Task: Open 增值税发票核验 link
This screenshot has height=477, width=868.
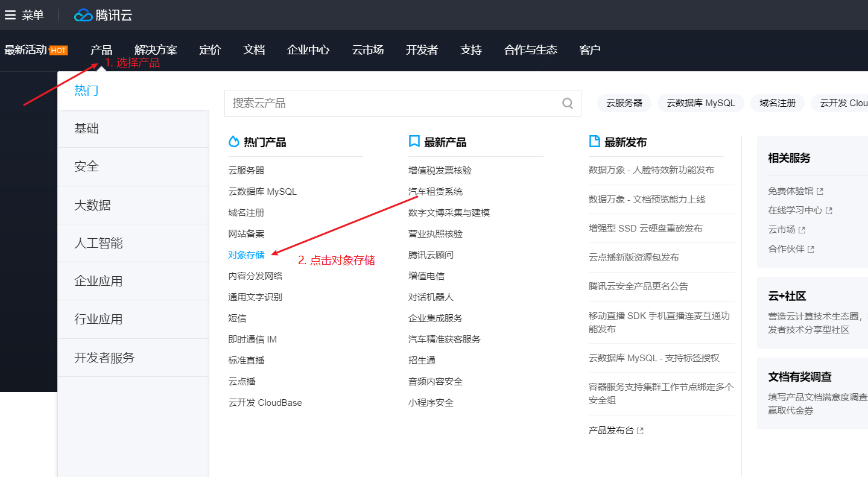Action: pyautogui.click(x=440, y=171)
